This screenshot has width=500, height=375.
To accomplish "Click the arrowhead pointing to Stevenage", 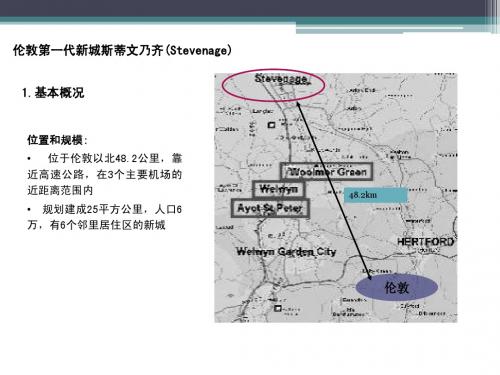I will coord(299,105).
